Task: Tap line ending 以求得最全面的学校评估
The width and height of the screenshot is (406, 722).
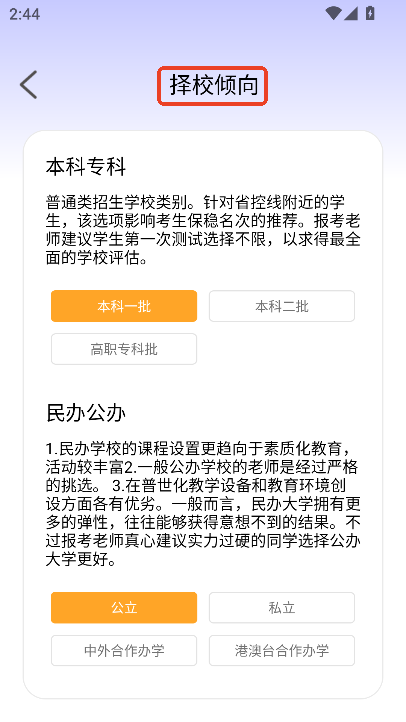Action: pos(203,249)
